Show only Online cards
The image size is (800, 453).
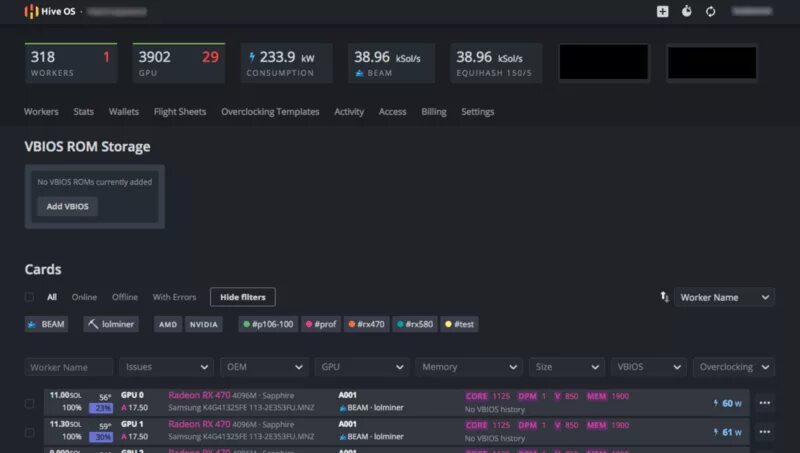[x=84, y=297]
